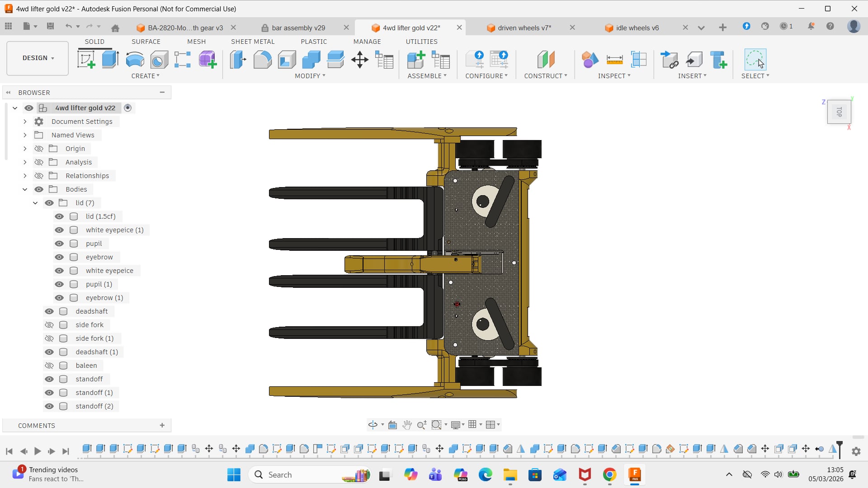Screen dimensions: 868x488
Task: Click the Offset Plane construct icon
Action: pyautogui.click(x=546, y=60)
